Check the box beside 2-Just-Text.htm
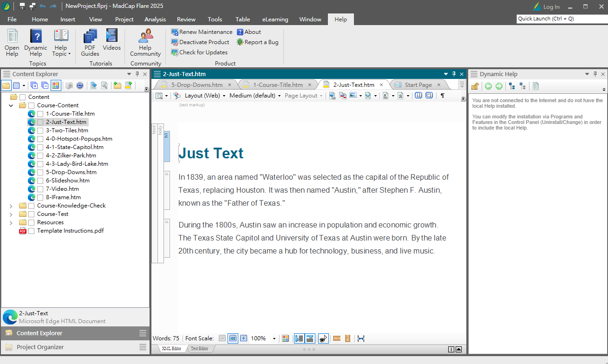The image size is (608, 364). [40, 122]
